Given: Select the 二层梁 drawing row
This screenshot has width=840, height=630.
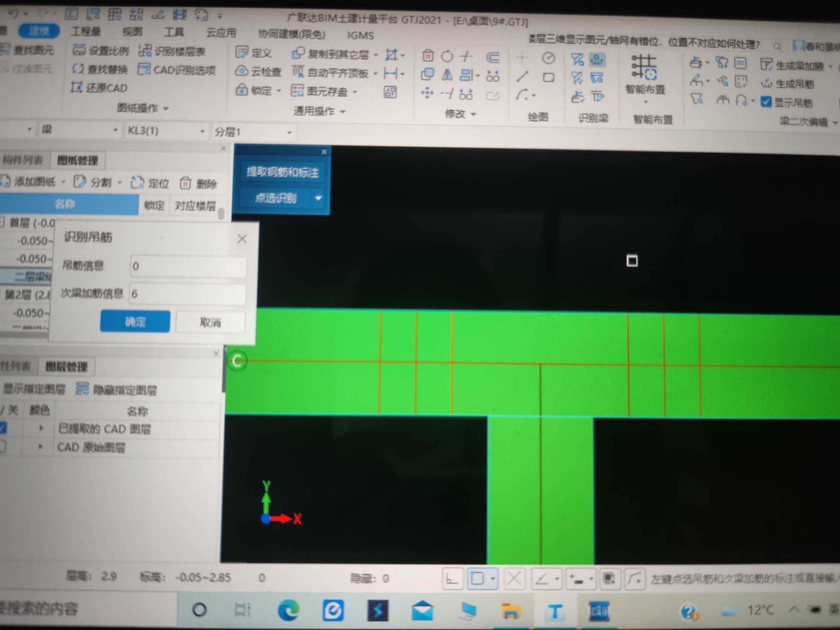Looking at the screenshot, I should pyautogui.click(x=26, y=276).
